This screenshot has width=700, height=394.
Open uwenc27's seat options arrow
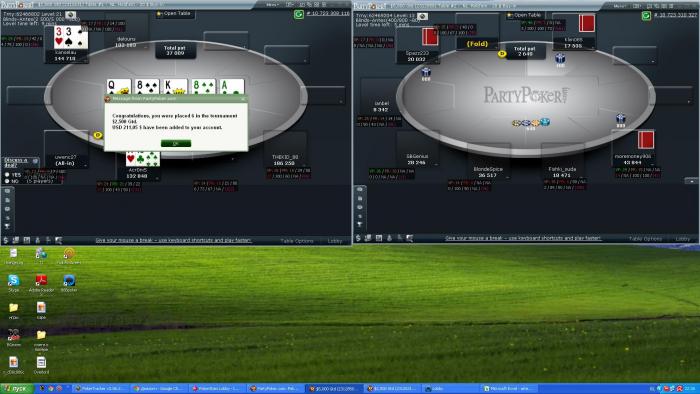pyautogui.click(x=86, y=165)
